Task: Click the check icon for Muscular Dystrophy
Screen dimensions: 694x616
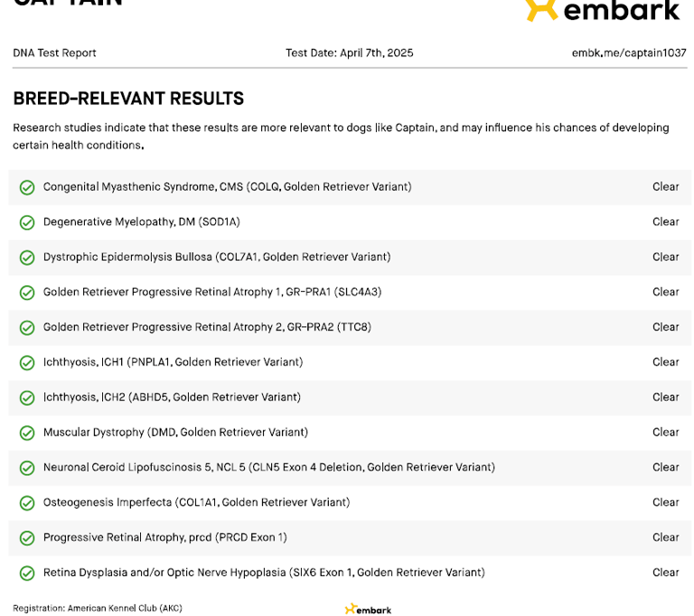Action: (x=27, y=433)
